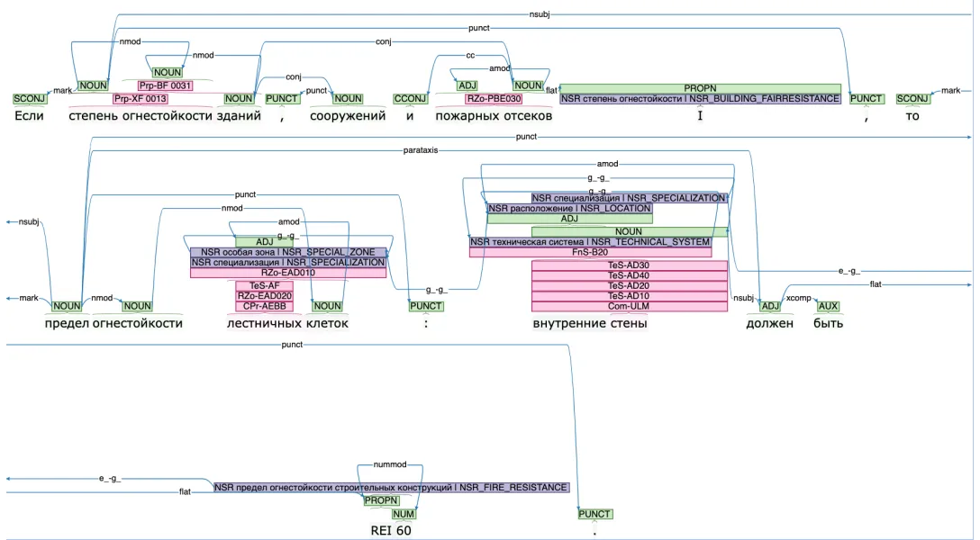
Task: Click the Com-ULM annotation label
Action: [629, 306]
